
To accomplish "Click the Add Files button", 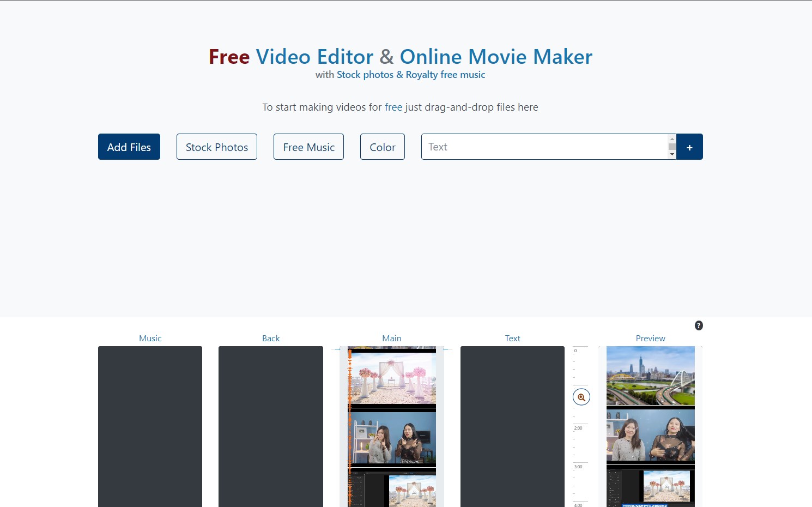I will pyautogui.click(x=129, y=147).
